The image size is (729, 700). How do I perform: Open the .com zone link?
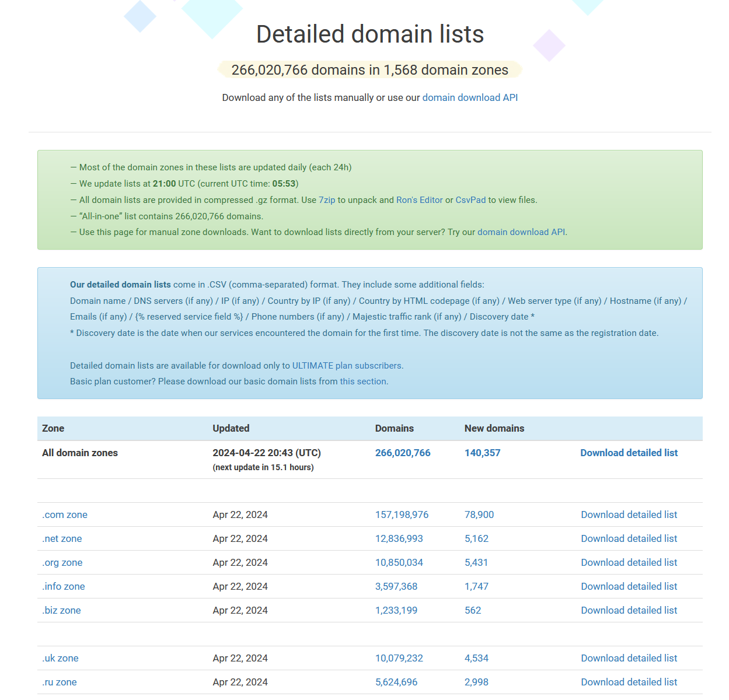point(65,514)
